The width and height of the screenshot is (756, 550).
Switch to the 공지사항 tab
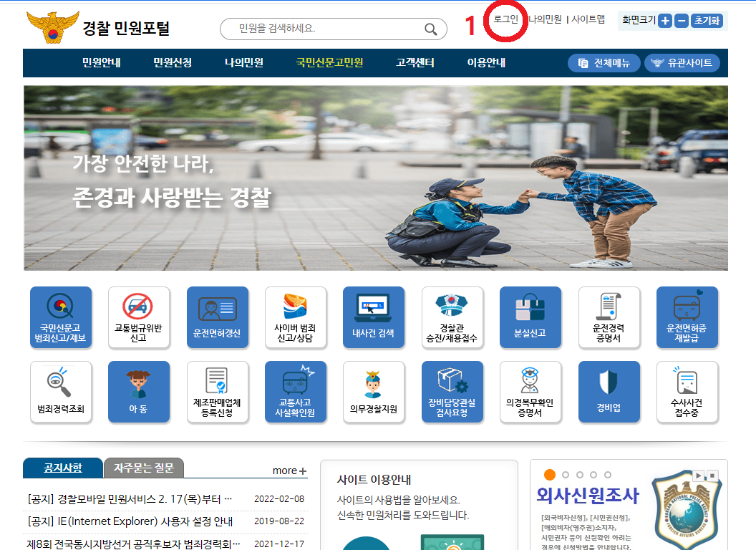coord(63,468)
